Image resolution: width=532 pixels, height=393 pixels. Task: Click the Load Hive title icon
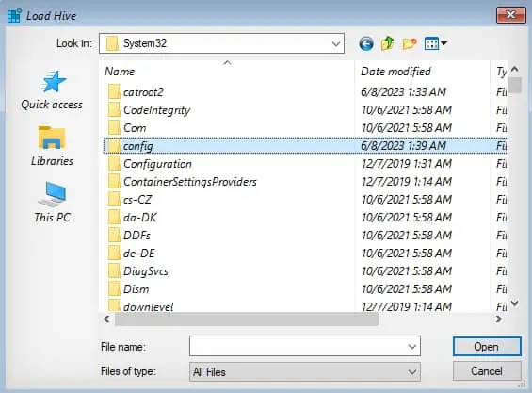(x=14, y=16)
